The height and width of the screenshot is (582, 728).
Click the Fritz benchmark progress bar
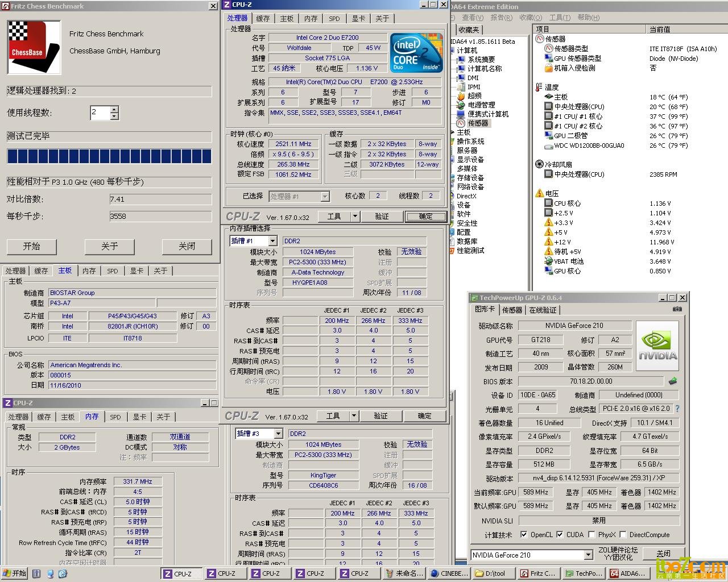(109, 156)
